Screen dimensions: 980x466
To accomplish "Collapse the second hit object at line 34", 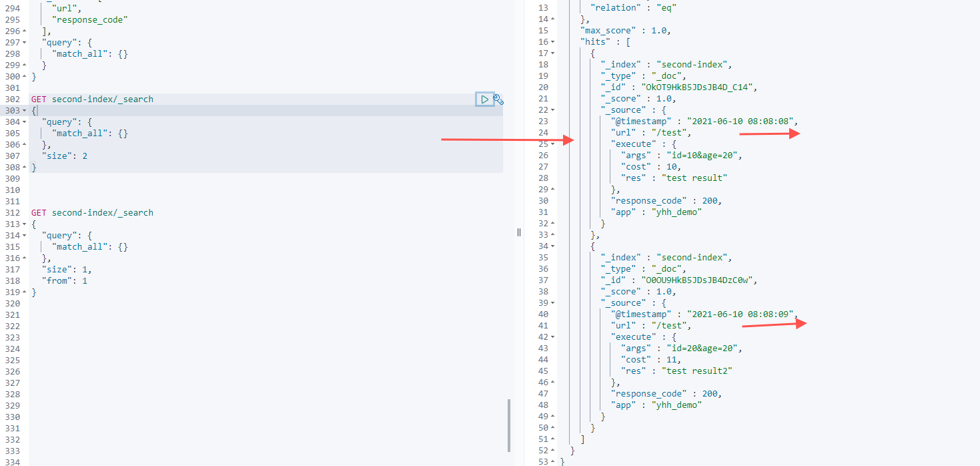I will point(552,246).
